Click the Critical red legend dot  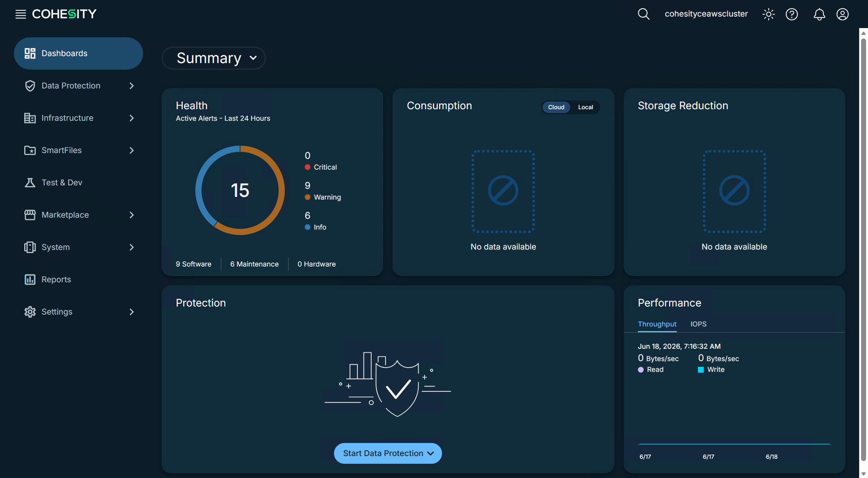coord(307,167)
